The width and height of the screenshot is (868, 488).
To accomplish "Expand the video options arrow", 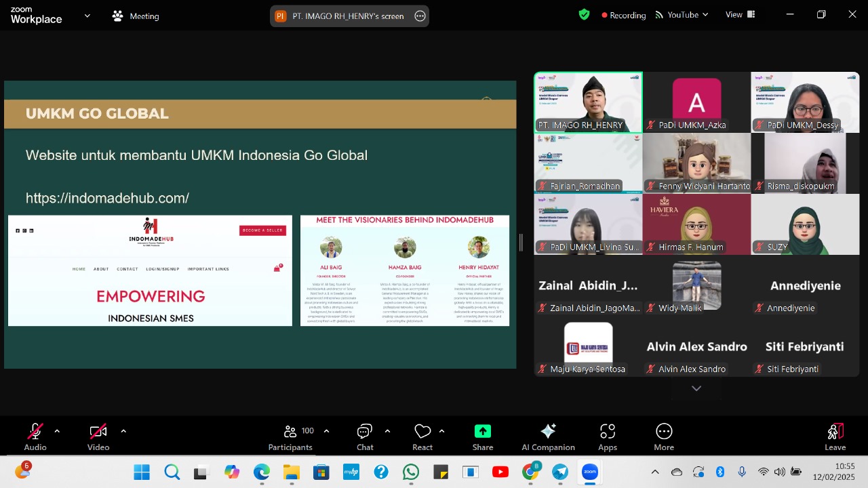I will tap(123, 431).
